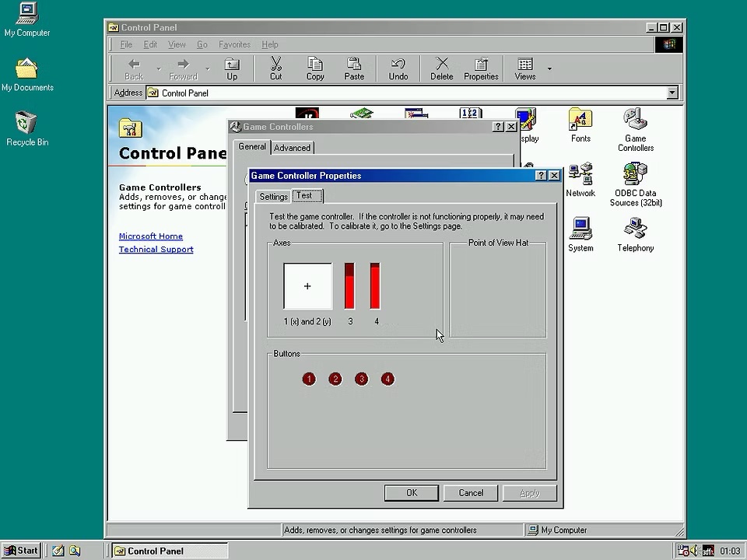
Task: Click controller test button indicator 1
Action: [x=309, y=379]
